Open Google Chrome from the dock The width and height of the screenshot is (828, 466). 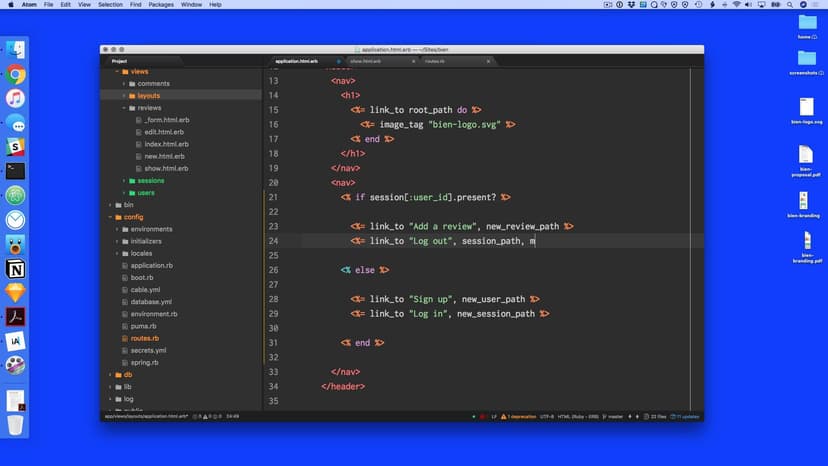(16, 74)
